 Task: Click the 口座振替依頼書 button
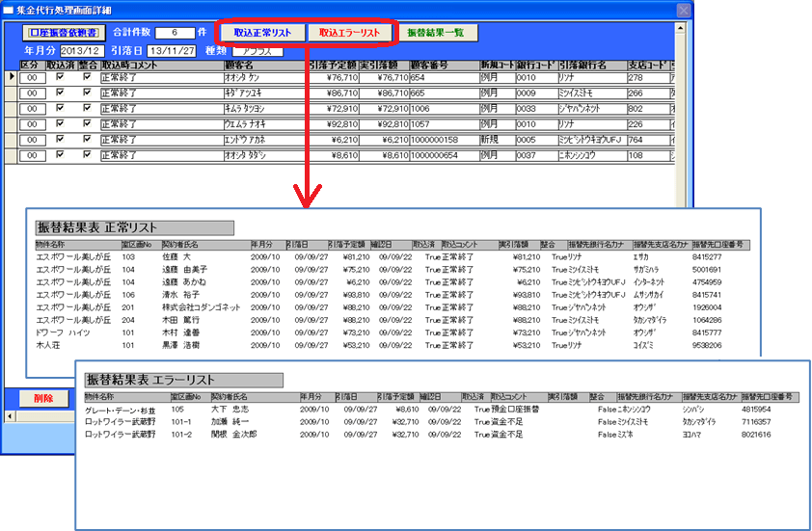pyautogui.click(x=62, y=33)
